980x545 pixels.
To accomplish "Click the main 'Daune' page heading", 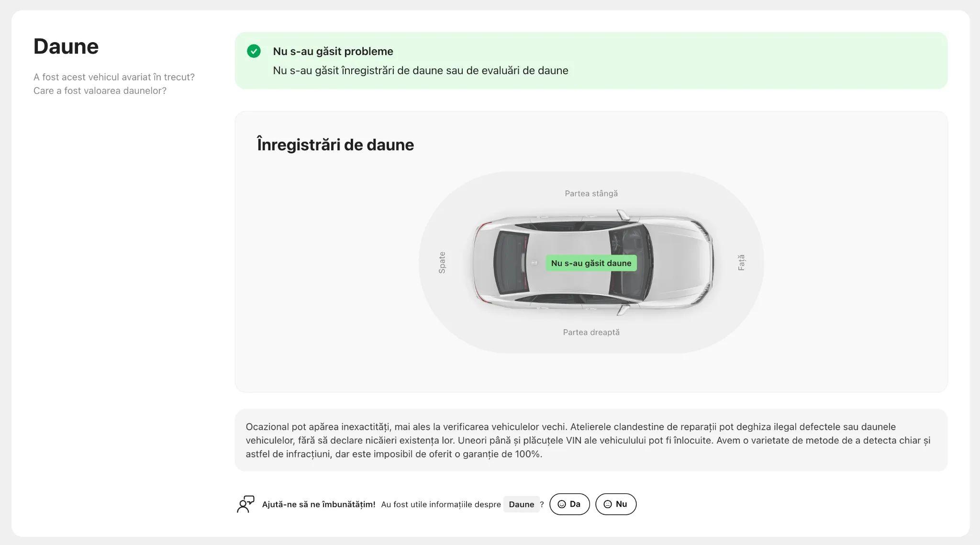I will tap(66, 46).
